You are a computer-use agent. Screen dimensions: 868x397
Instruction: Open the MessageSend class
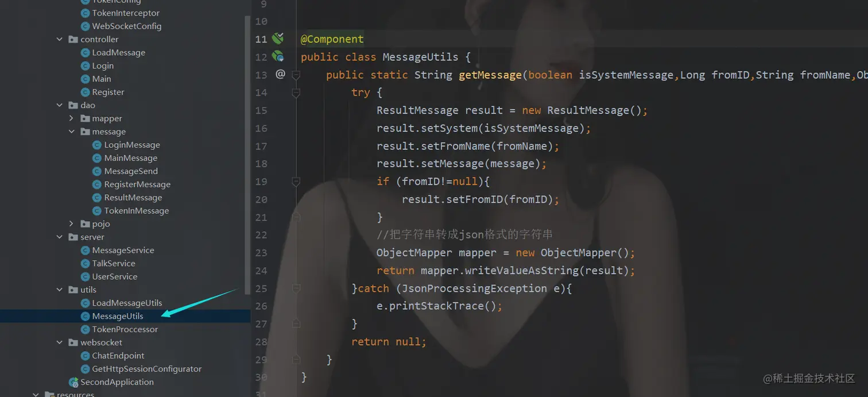131,171
